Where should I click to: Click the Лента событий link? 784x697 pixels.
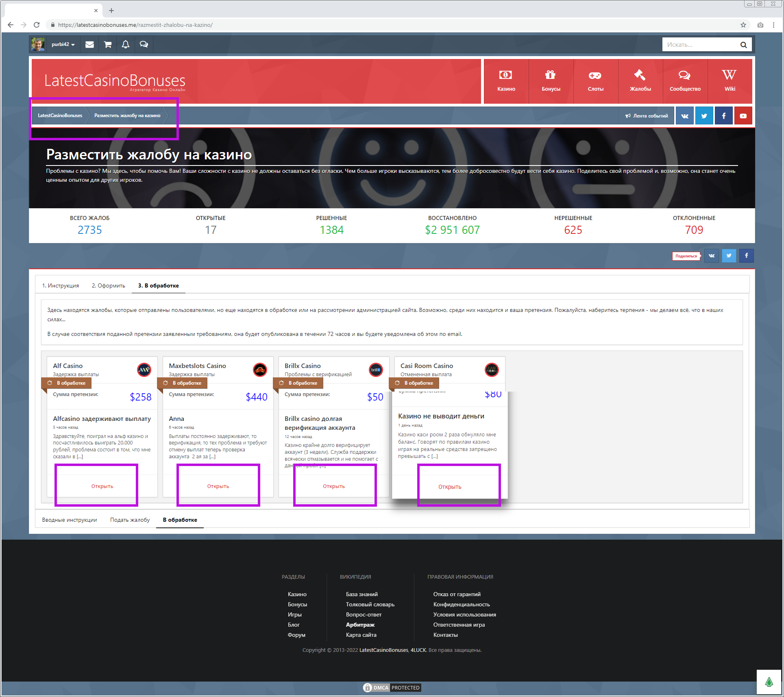click(647, 116)
